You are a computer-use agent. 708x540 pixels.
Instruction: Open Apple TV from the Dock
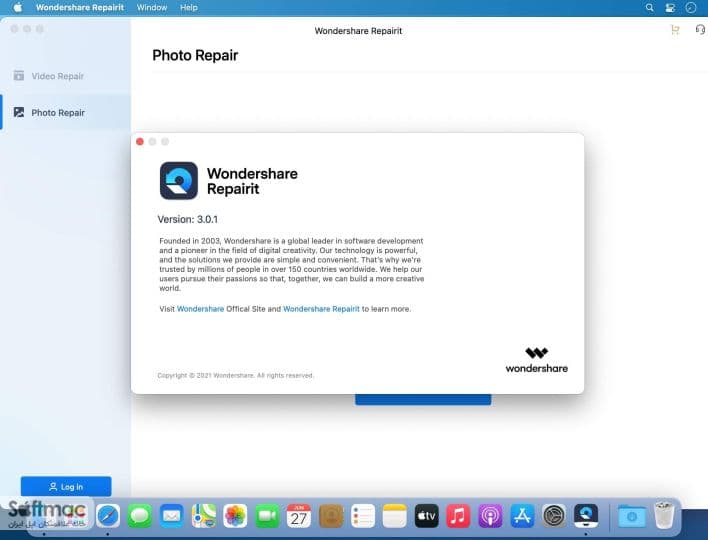click(x=427, y=516)
